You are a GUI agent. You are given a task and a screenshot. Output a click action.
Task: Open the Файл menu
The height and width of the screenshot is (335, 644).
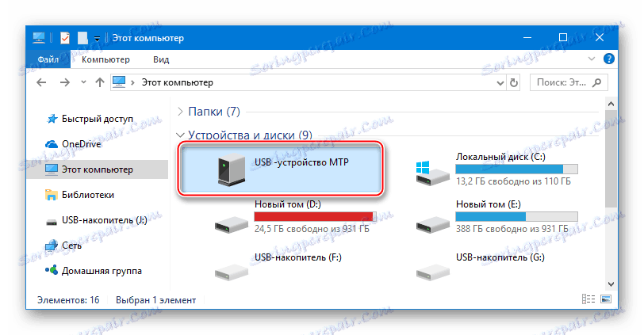48,59
